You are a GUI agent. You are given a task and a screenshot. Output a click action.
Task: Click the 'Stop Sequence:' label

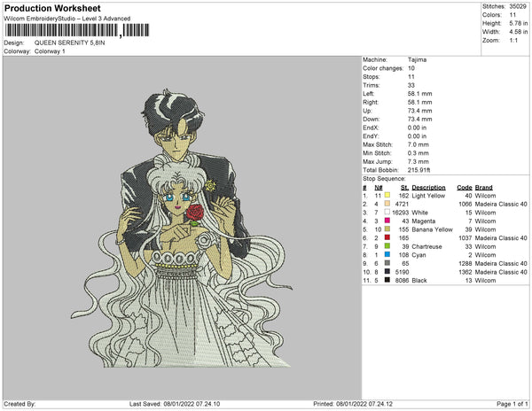384,179
